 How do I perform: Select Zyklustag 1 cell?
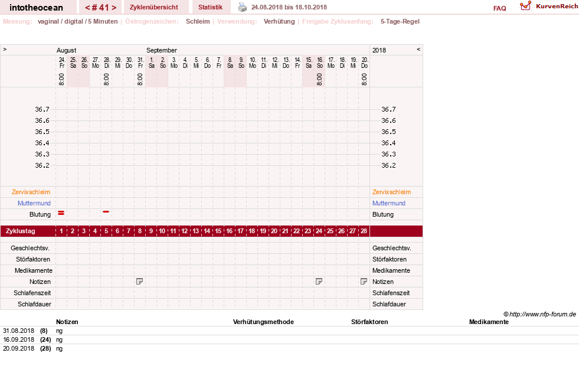[x=61, y=231]
